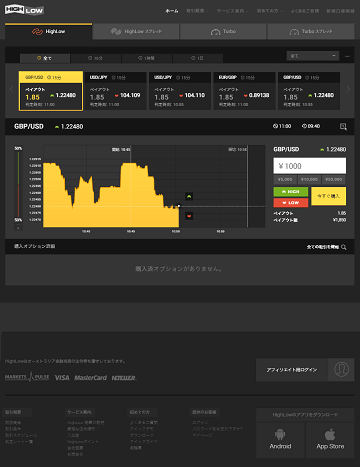Image resolution: width=360 pixels, height=467 pixels.
Task: Click the chart zoom icon in GBP/USD bar
Action: pyautogui.click(x=343, y=126)
